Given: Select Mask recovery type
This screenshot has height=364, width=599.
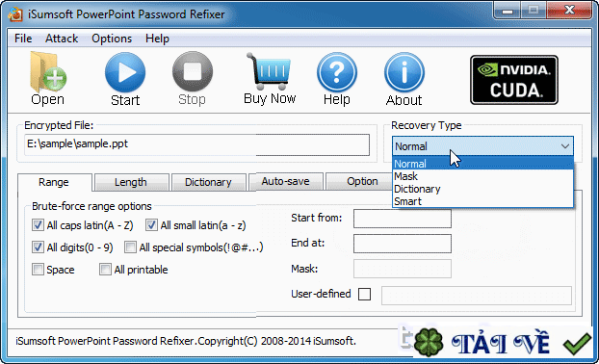Looking at the screenshot, I should [482, 176].
